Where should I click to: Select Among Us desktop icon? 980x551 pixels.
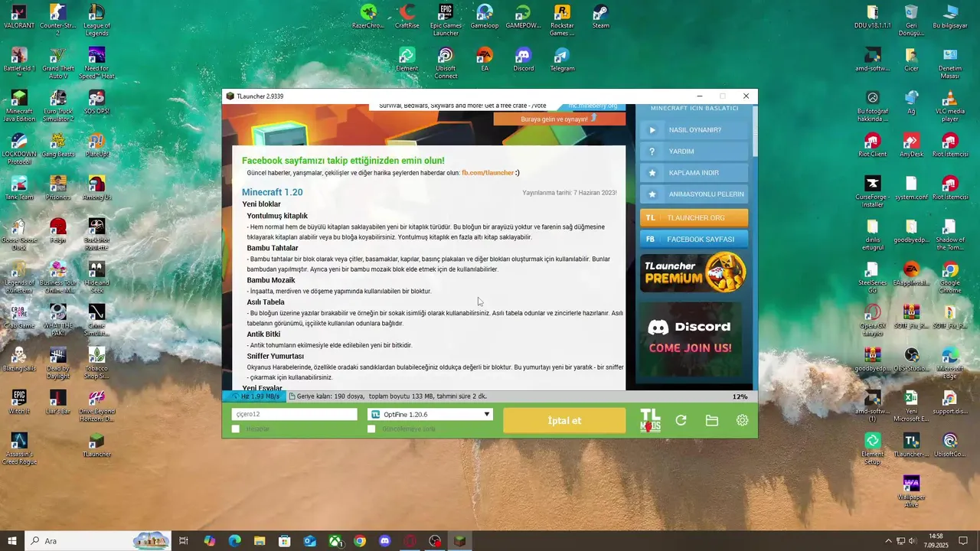point(96,188)
